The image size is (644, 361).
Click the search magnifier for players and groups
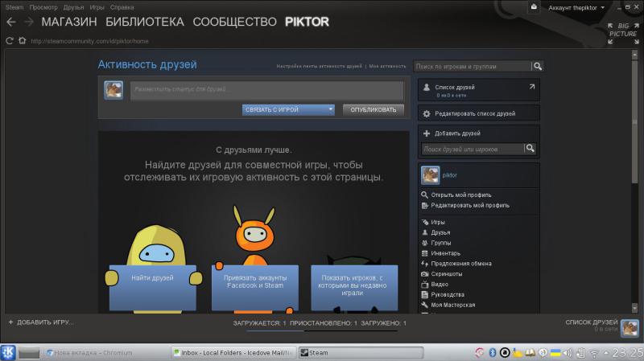(x=538, y=66)
